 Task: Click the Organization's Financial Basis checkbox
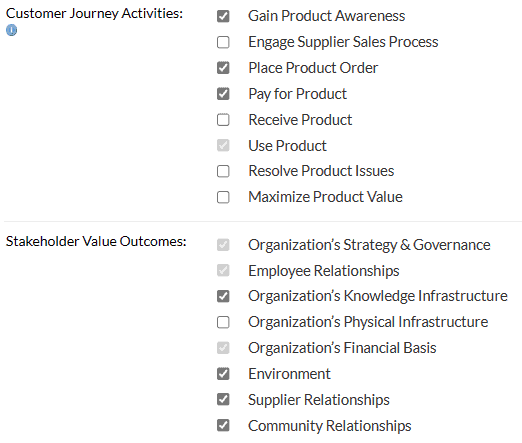coord(223,348)
